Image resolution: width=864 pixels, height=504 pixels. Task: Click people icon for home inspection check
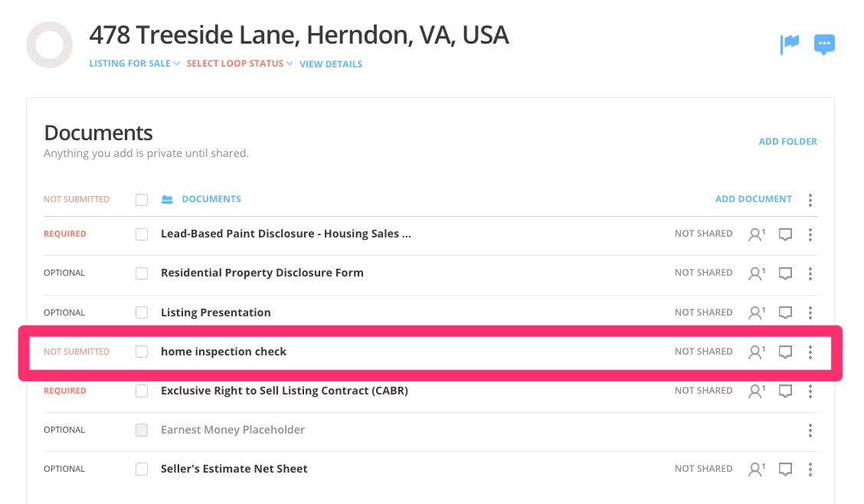click(x=756, y=352)
